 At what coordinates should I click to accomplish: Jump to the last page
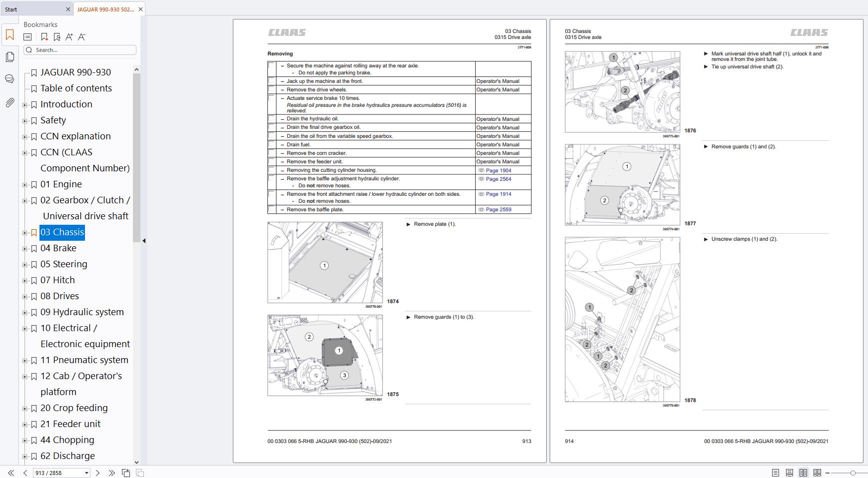[111, 473]
